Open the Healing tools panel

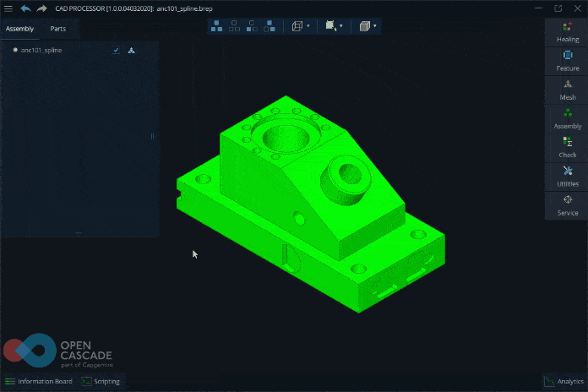pos(568,32)
